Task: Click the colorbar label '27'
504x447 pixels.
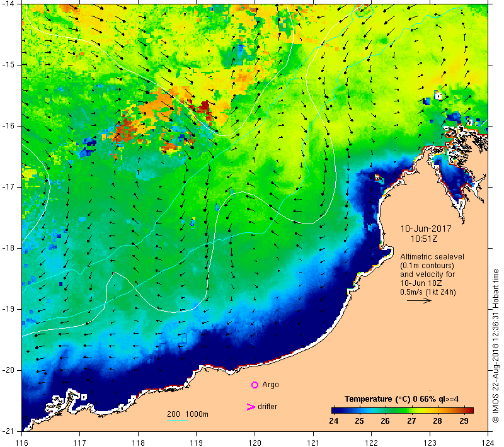Action: pyautogui.click(x=411, y=421)
